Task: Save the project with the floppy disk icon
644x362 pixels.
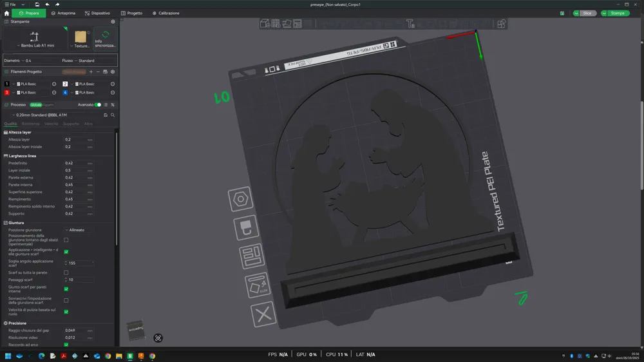Action: 37,5
